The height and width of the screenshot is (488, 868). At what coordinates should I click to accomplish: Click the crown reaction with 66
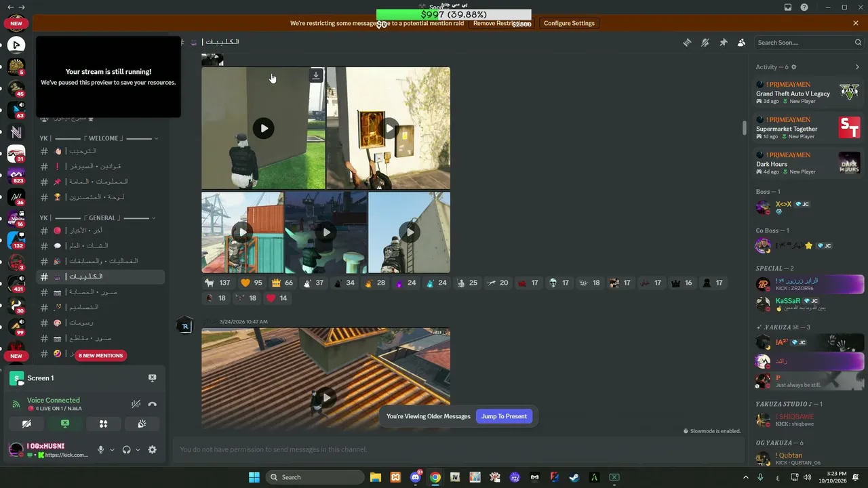[282, 283]
